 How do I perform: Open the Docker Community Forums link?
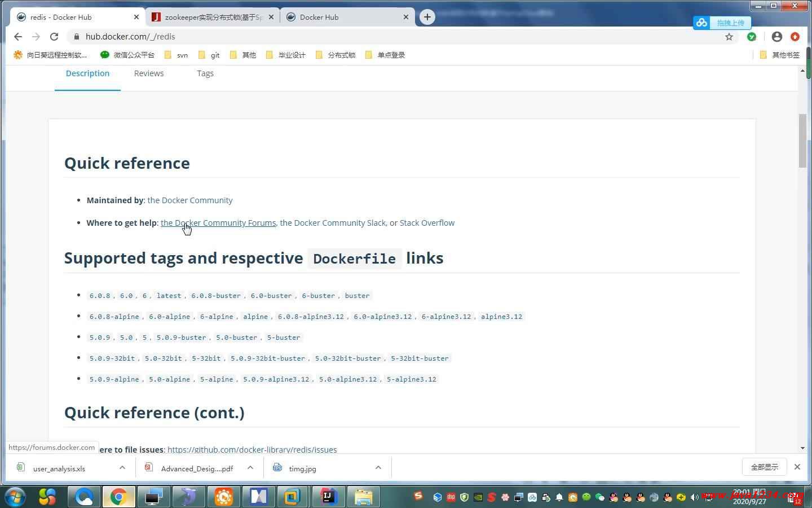coord(218,223)
